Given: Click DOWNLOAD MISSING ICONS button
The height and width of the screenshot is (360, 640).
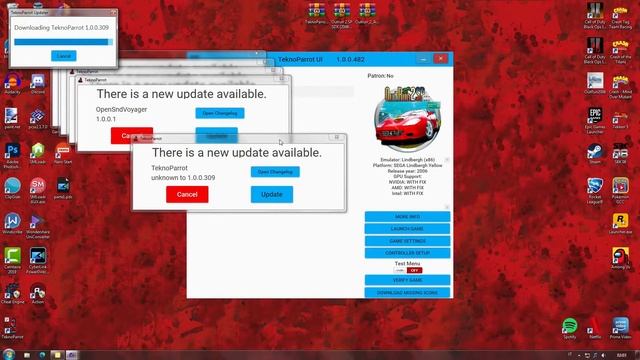Looking at the screenshot, I should [407, 293].
